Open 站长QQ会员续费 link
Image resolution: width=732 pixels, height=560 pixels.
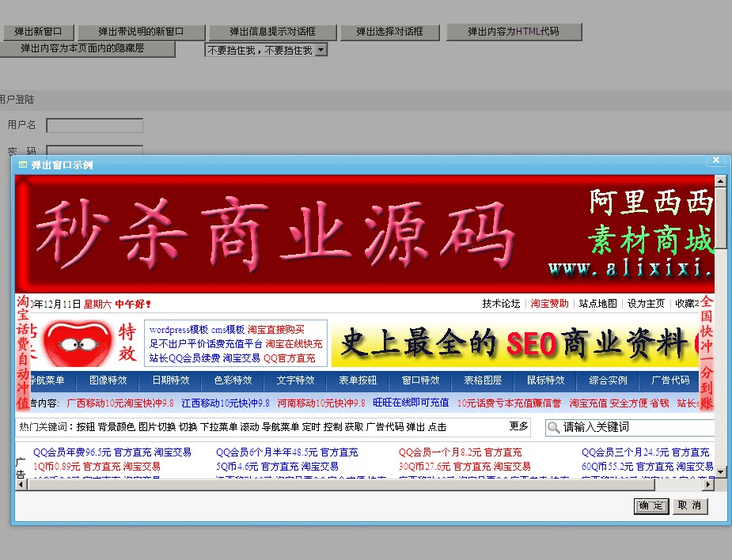pos(184,358)
